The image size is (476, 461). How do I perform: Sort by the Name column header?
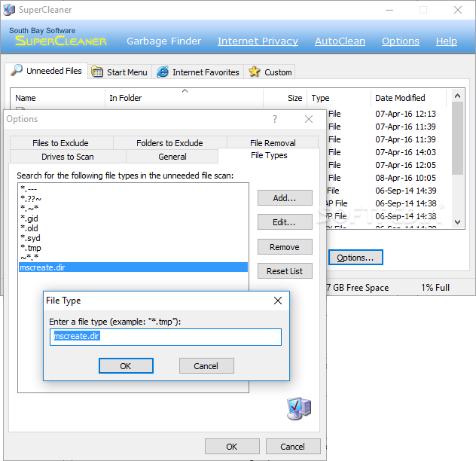58,98
